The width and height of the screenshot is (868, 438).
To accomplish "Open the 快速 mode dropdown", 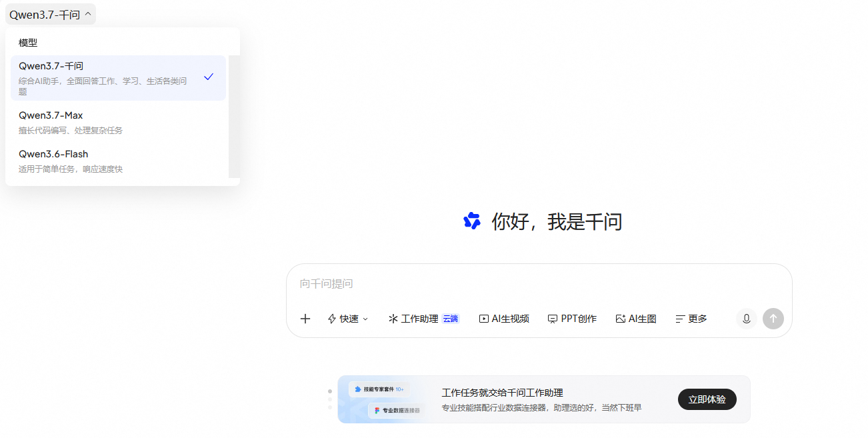I will pyautogui.click(x=348, y=319).
